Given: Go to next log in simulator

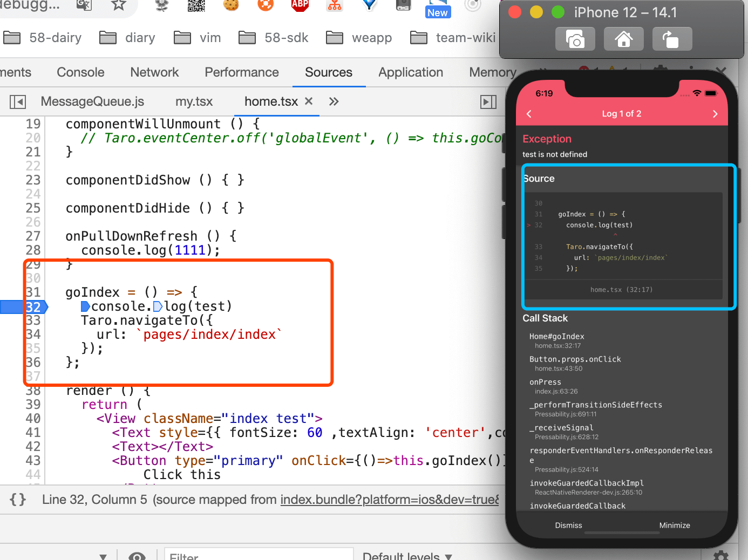Looking at the screenshot, I should 715,114.
